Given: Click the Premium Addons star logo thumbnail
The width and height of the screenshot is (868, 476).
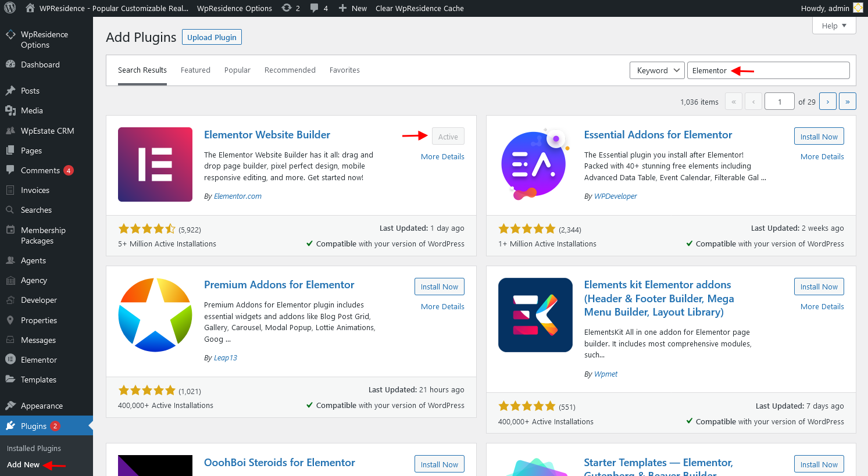Looking at the screenshot, I should 155,314.
